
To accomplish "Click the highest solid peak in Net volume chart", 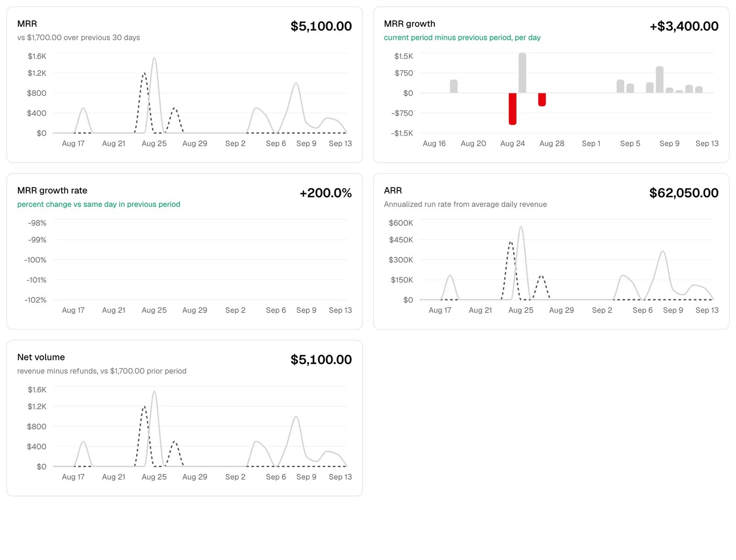I will (154, 392).
